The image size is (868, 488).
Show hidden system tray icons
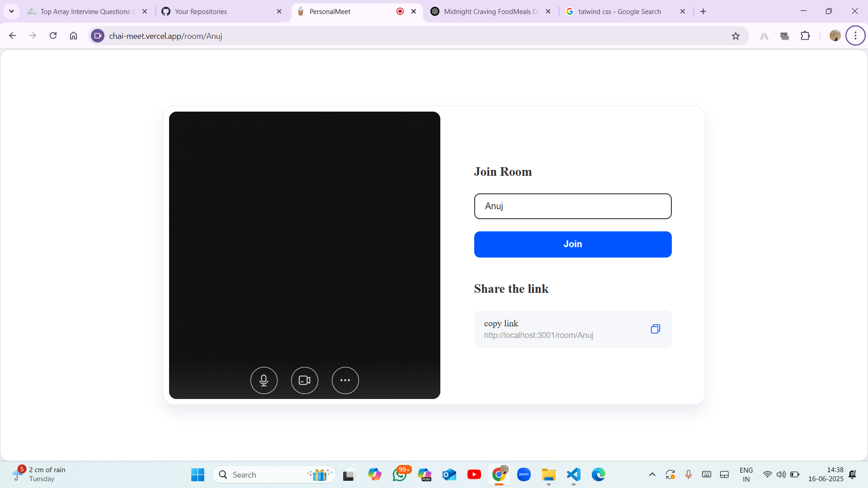pyautogui.click(x=652, y=474)
